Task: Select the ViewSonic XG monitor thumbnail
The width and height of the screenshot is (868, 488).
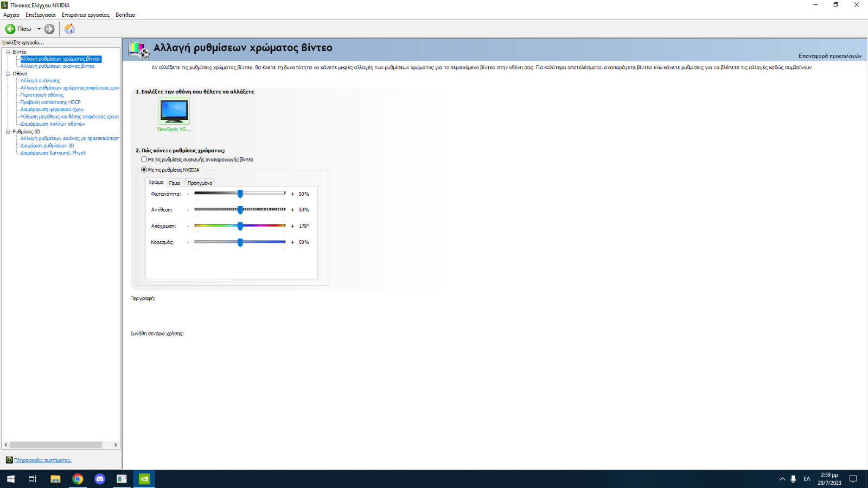Action: [x=174, y=111]
